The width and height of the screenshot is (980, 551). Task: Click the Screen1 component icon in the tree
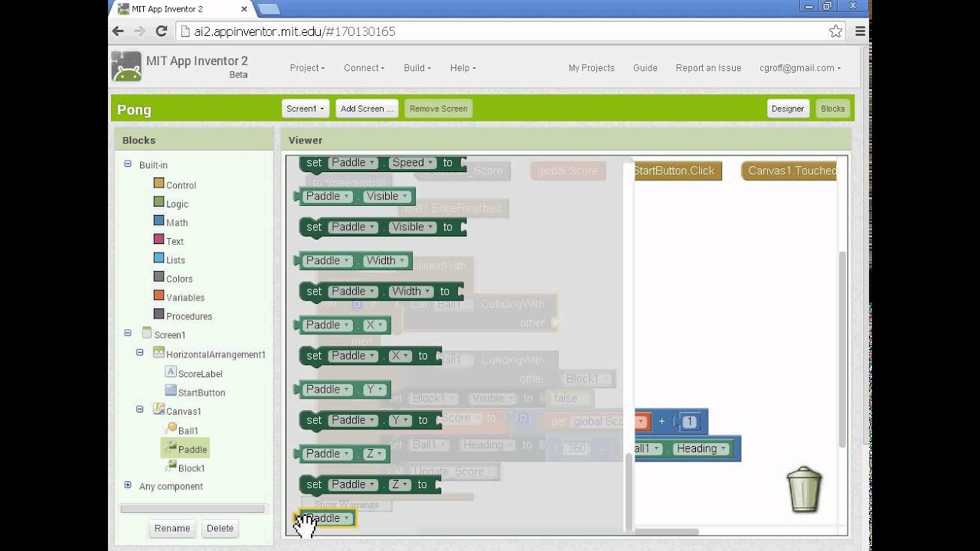tap(147, 333)
